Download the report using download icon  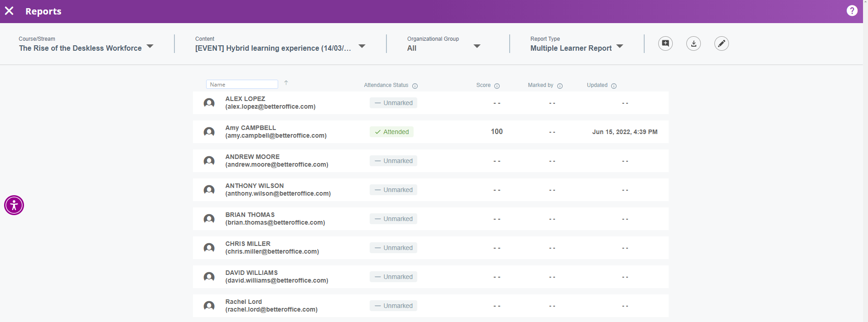(x=693, y=43)
